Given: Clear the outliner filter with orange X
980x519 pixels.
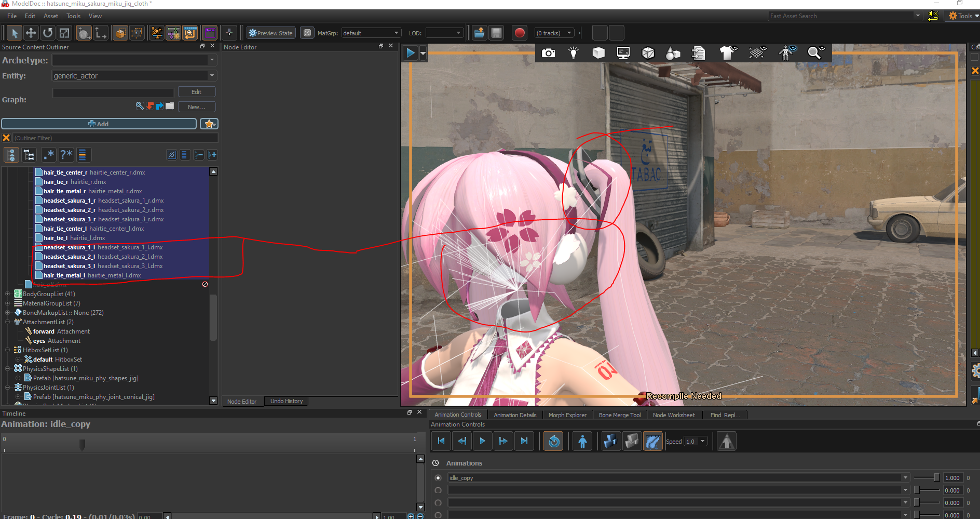Looking at the screenshot, I should (6, 138).
